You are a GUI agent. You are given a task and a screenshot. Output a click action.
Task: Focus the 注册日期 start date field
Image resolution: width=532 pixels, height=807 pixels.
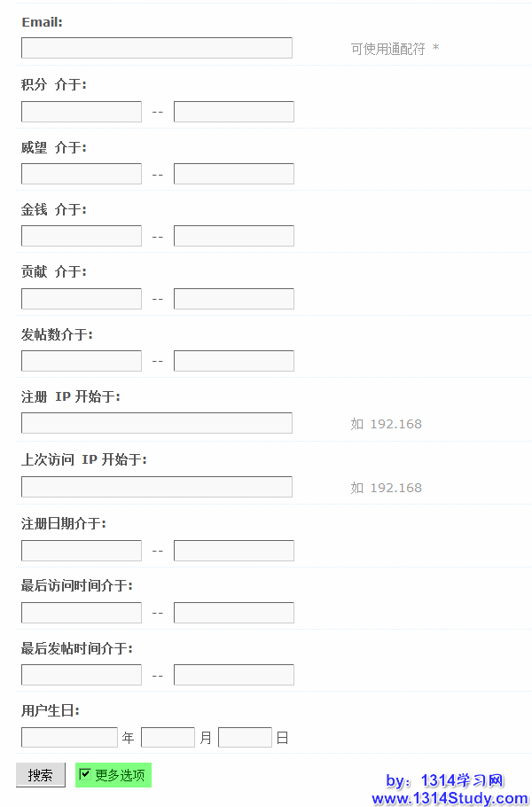[x=82, y=551]
